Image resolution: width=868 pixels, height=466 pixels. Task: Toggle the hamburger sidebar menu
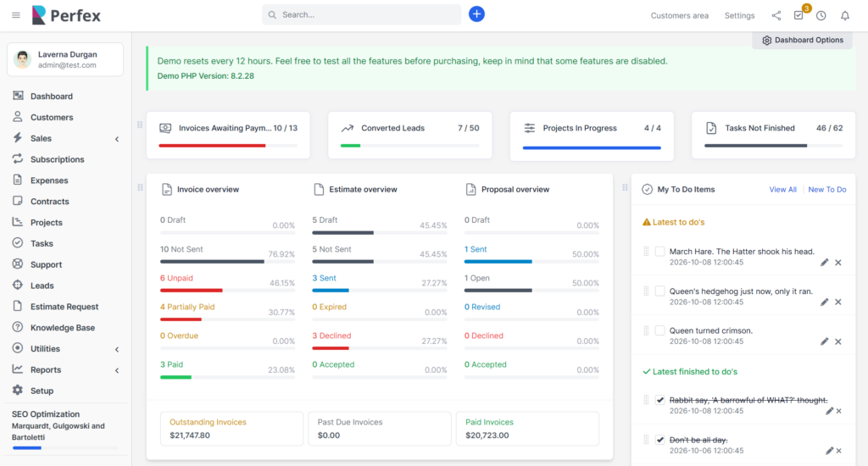click(16, 15)
